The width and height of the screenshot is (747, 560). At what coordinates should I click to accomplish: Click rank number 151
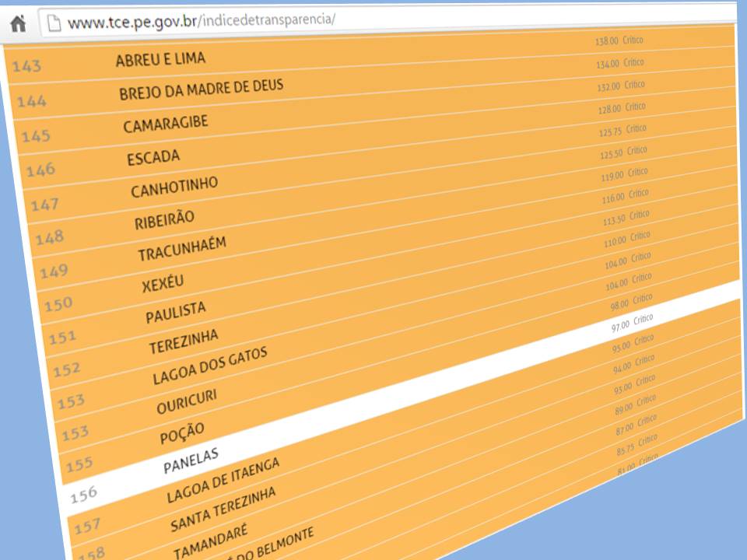(x=62, y=337)
